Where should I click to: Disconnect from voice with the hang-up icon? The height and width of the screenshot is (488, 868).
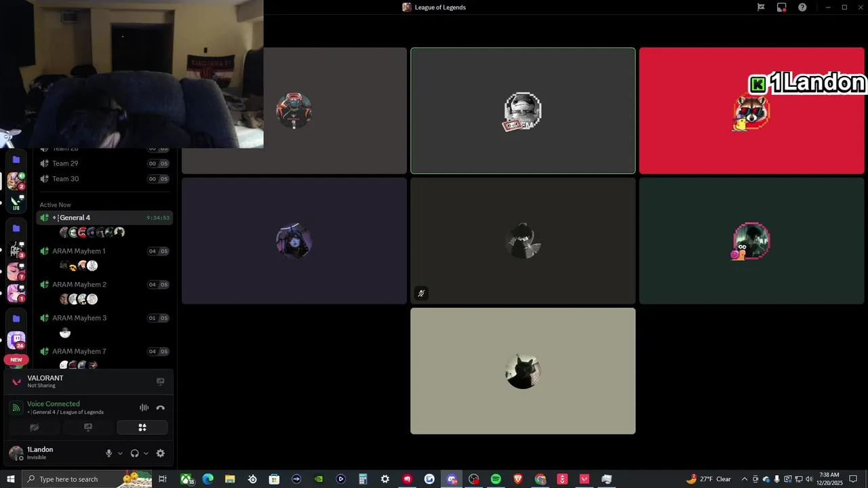tap(161, 408)
